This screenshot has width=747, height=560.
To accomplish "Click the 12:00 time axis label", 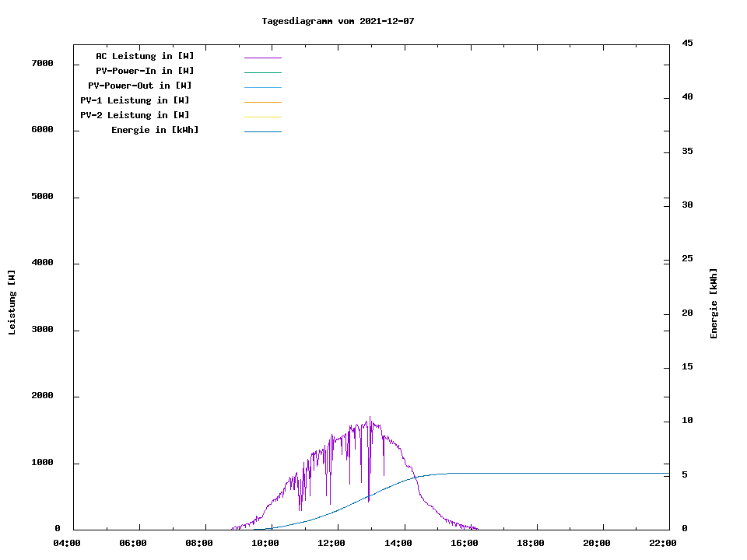I will click(331, 543).
